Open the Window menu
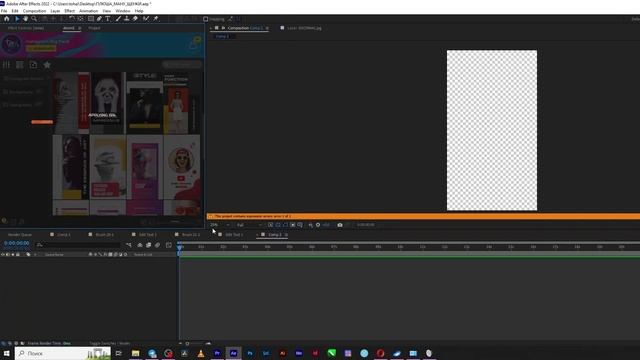The image size is (640, 360). pyautogui.click(x=123, y=11)
